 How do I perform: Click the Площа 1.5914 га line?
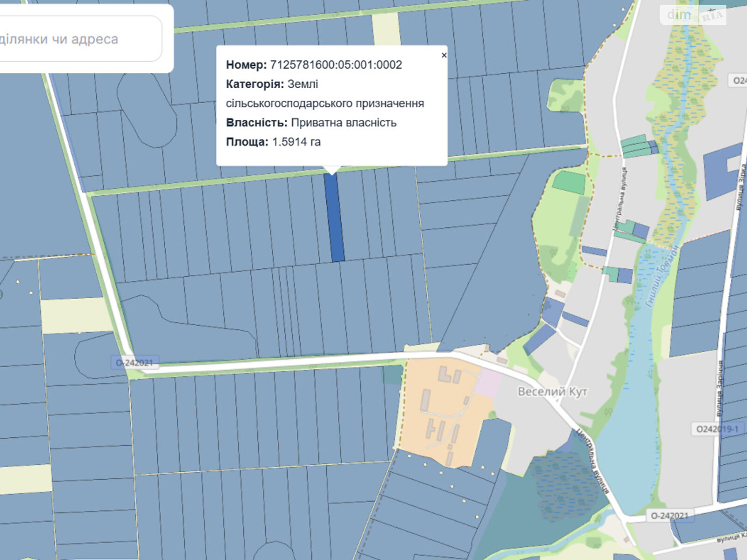[x=273, y=142]
